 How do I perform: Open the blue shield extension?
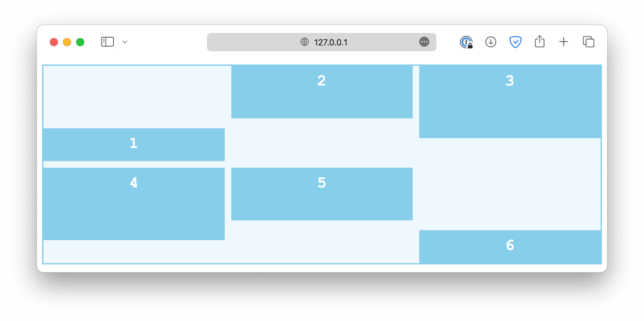[515, 42]
